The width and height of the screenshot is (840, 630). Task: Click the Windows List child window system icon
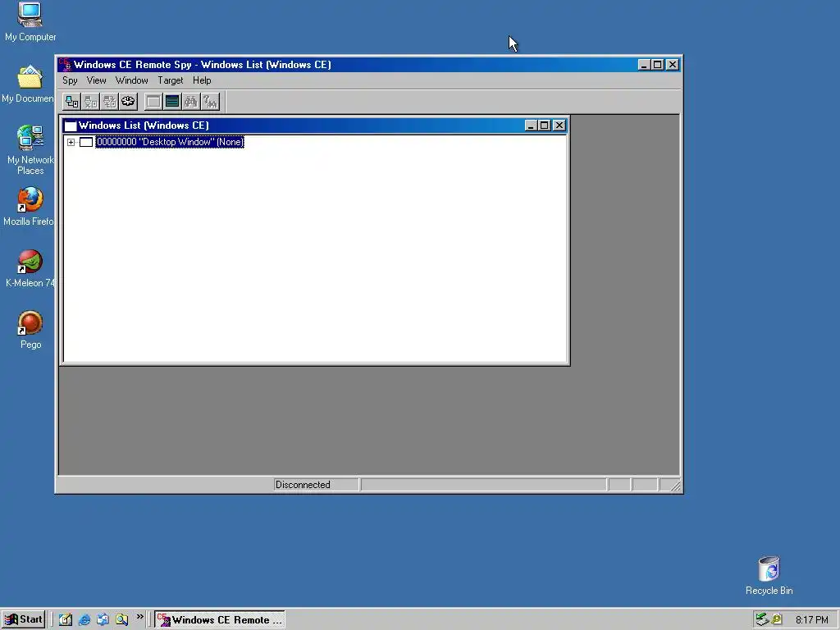[x=71, y=126]
